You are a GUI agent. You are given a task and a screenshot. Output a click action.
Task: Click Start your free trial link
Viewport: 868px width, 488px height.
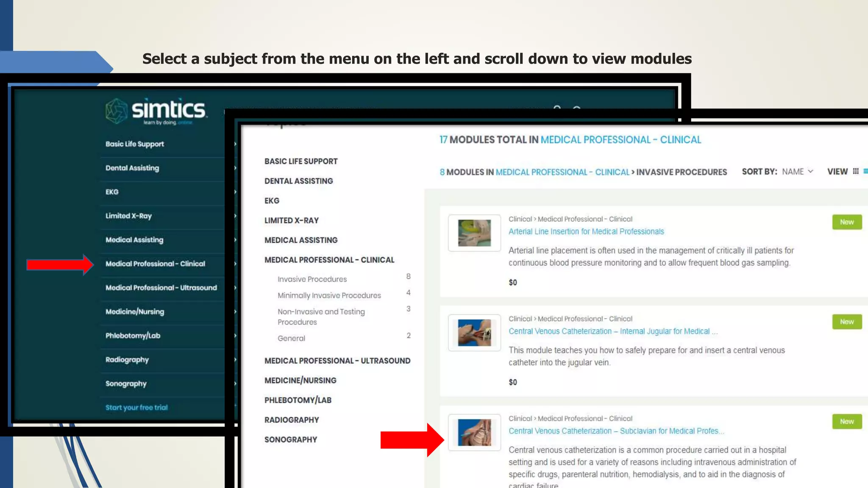(136, 408)
